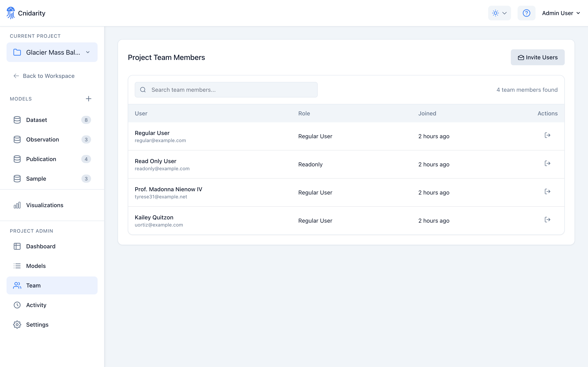
Task: Open the help question mark icon
Action: (x=526, y=13)
